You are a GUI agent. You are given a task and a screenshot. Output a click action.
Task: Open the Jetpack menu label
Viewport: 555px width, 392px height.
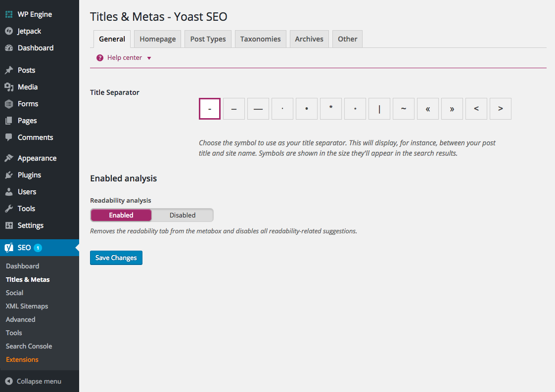coord(29,31)
